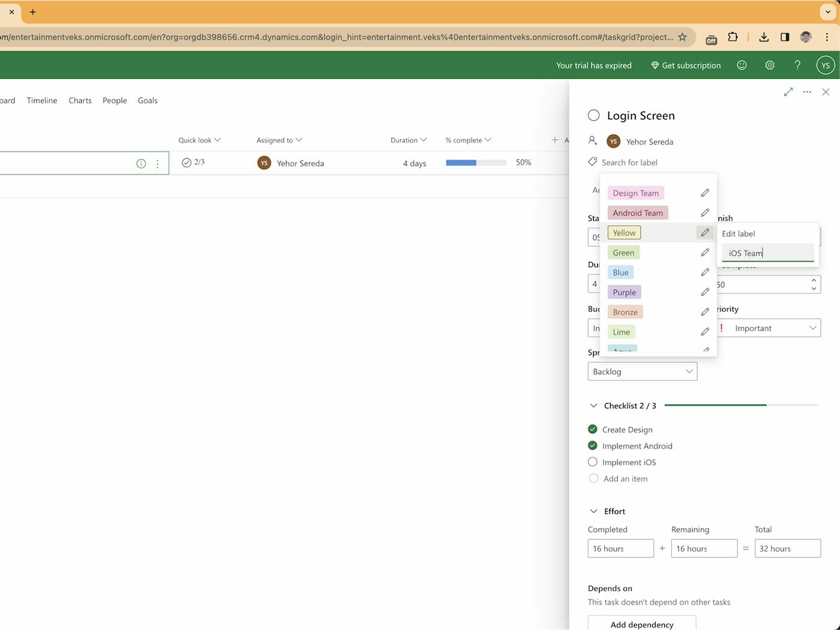
Task: Edit the Bronze label name
Action: [x=705, y=311]
